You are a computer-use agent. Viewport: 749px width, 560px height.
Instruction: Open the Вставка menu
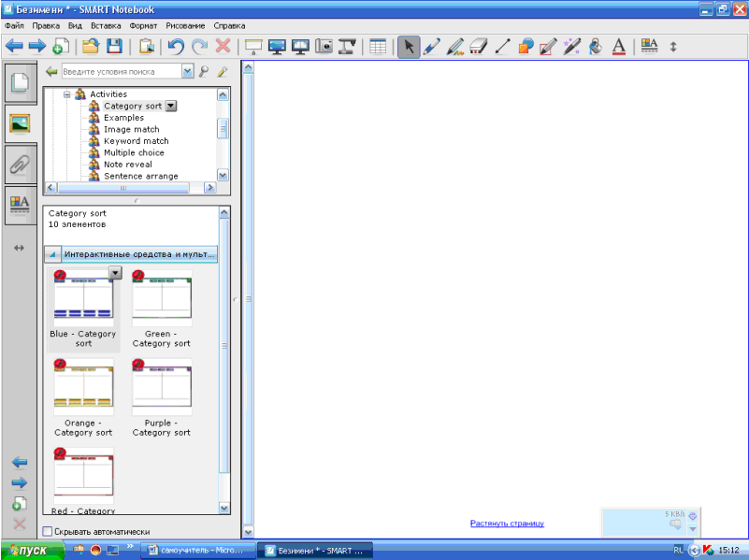(106, 26)
